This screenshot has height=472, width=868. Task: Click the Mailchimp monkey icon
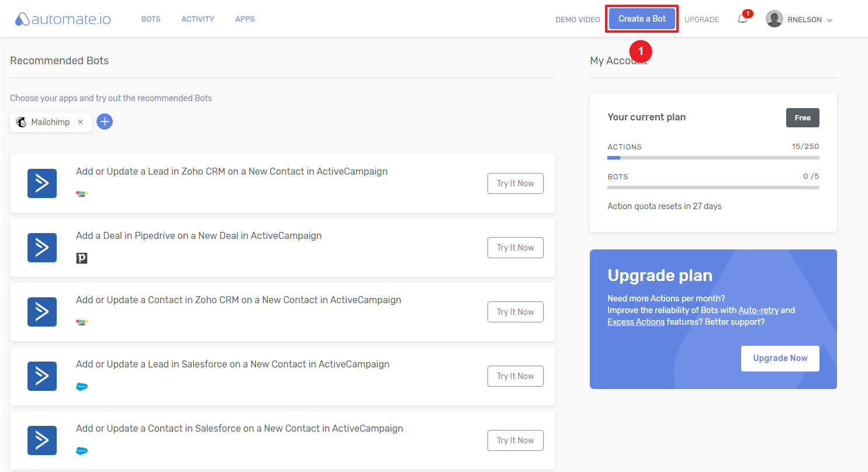[21, 122]
